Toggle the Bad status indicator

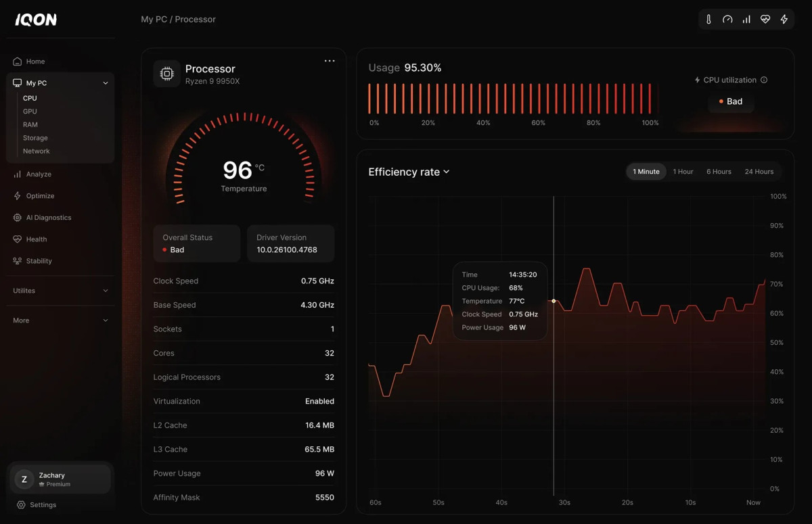coord(731,101)
